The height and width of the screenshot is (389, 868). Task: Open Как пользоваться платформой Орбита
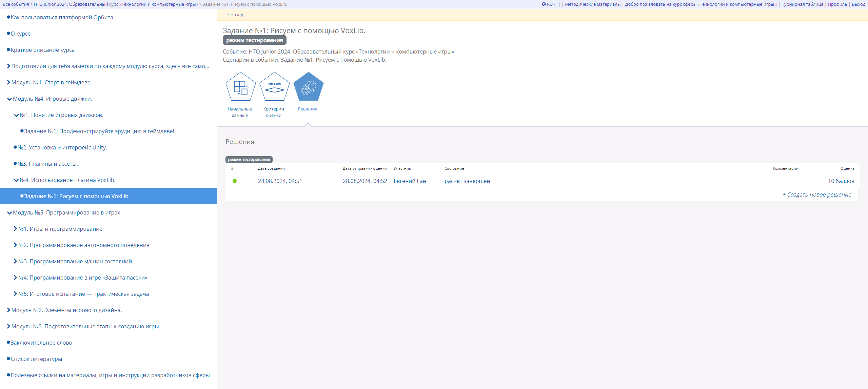click(x=62, y=17)
